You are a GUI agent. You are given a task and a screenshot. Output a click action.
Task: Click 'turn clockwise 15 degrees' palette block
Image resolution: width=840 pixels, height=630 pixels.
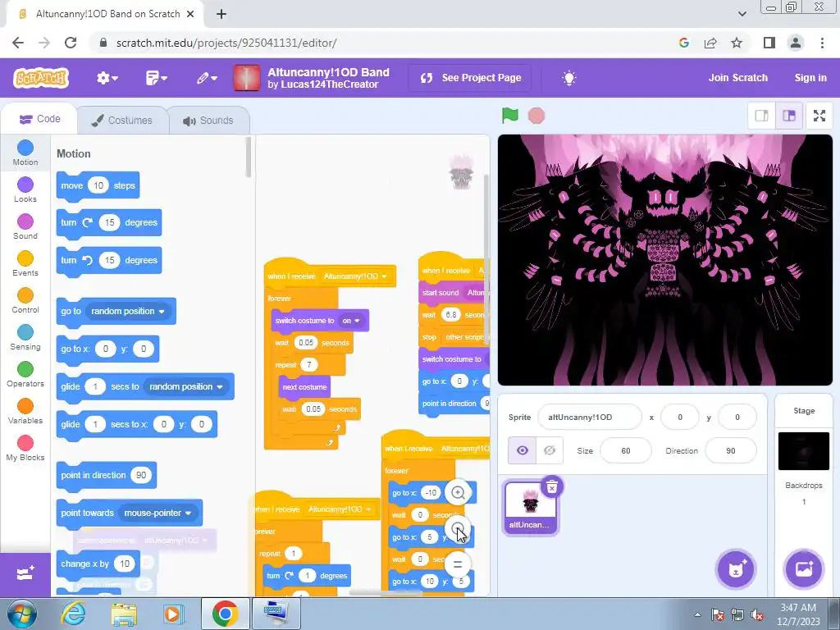pos(109,223)
